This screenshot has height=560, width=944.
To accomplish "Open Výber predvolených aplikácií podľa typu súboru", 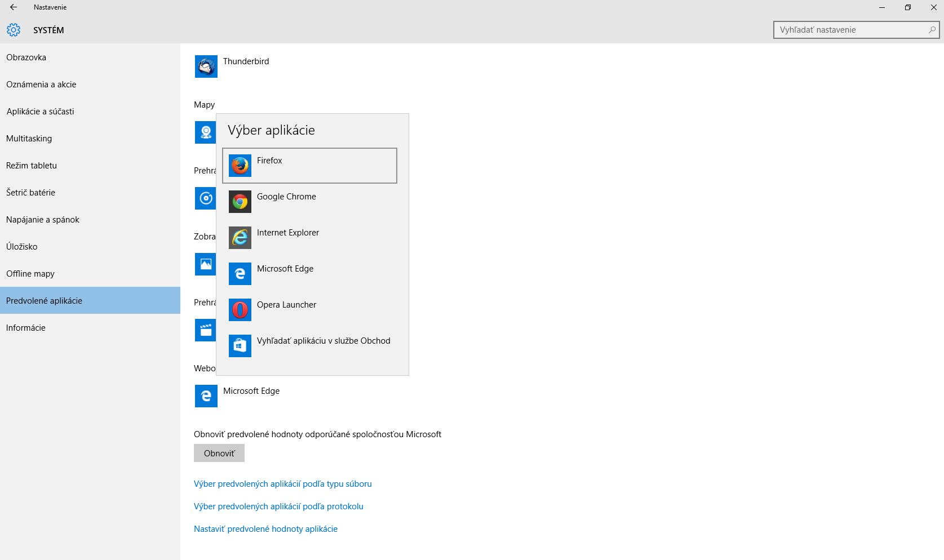I will (x=283, y=484).
